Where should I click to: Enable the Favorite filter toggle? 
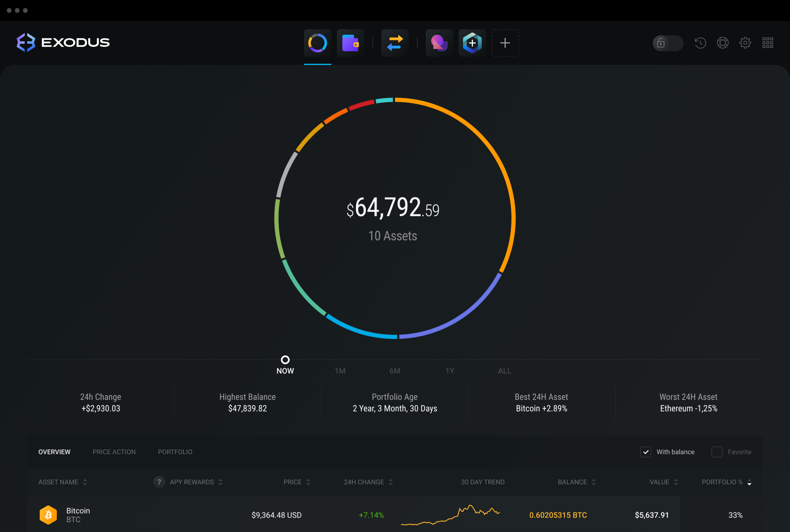tap(716, 452)
